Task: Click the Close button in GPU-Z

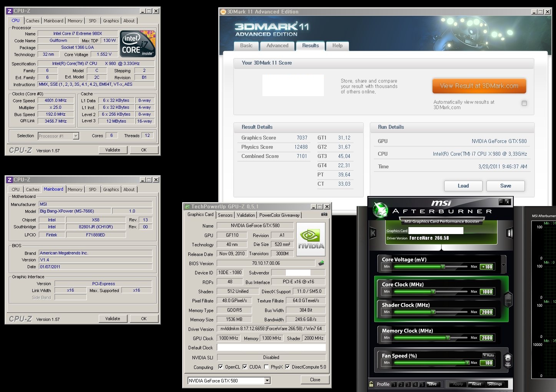Action: point(315,380)
